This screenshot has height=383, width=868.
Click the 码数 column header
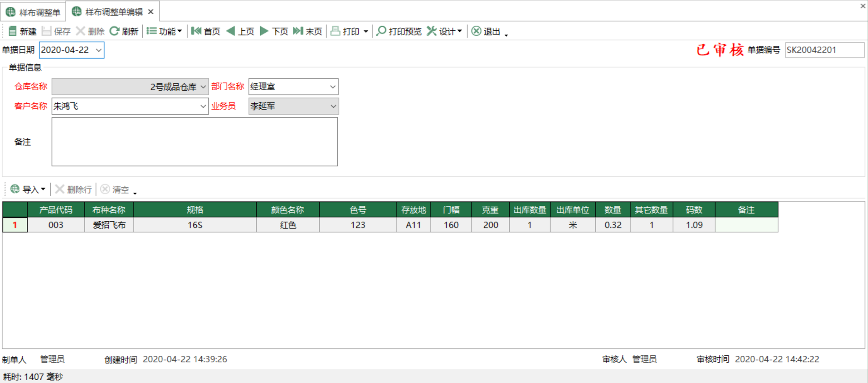[694, 210]
